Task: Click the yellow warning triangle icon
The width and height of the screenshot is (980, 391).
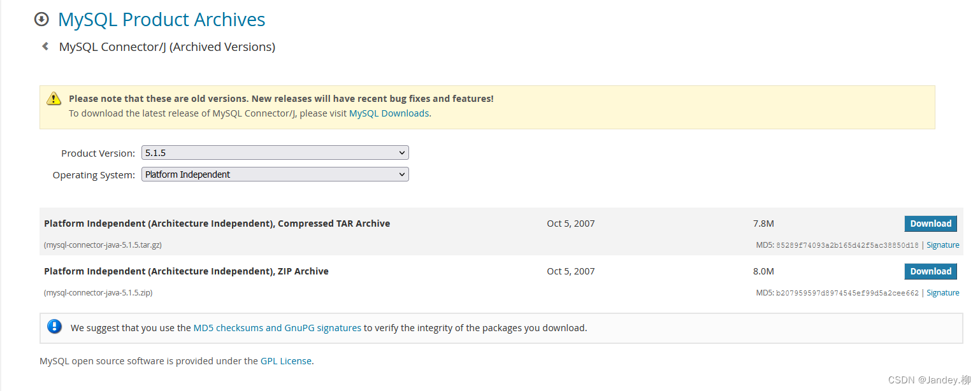Action: (54, 99)
